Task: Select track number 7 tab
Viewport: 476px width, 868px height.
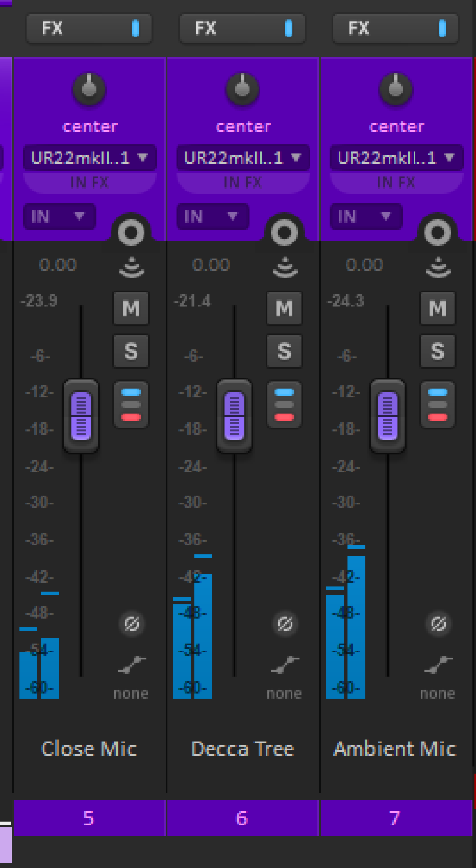Action: [395, 818]
